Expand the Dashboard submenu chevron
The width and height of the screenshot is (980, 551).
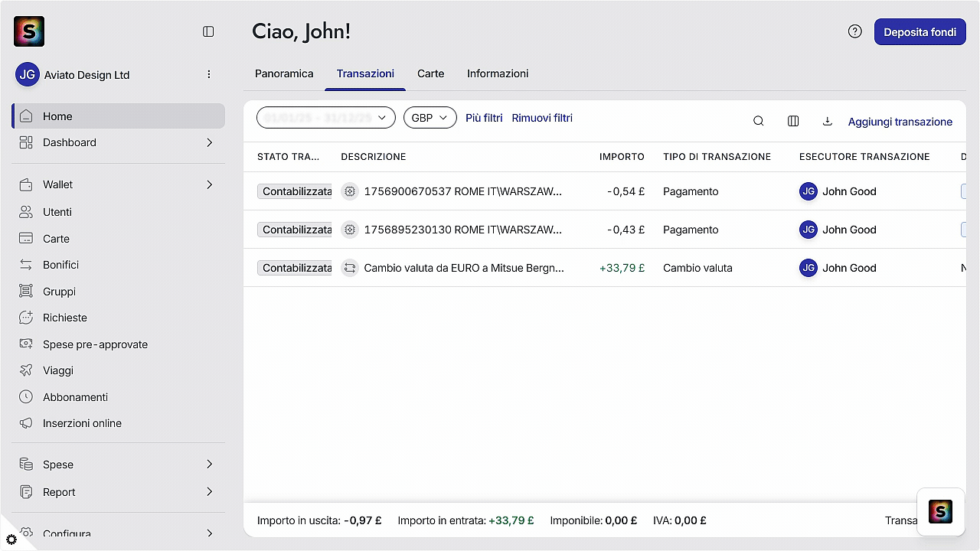pos(210,142)
